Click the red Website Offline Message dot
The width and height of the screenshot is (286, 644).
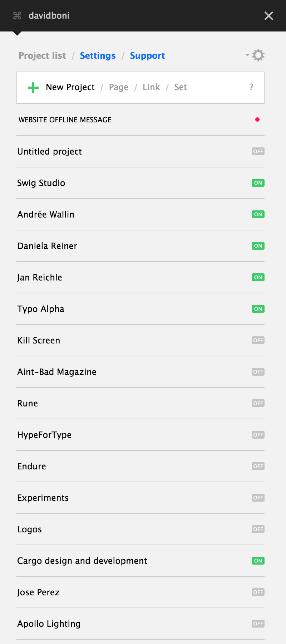[257, 119]
